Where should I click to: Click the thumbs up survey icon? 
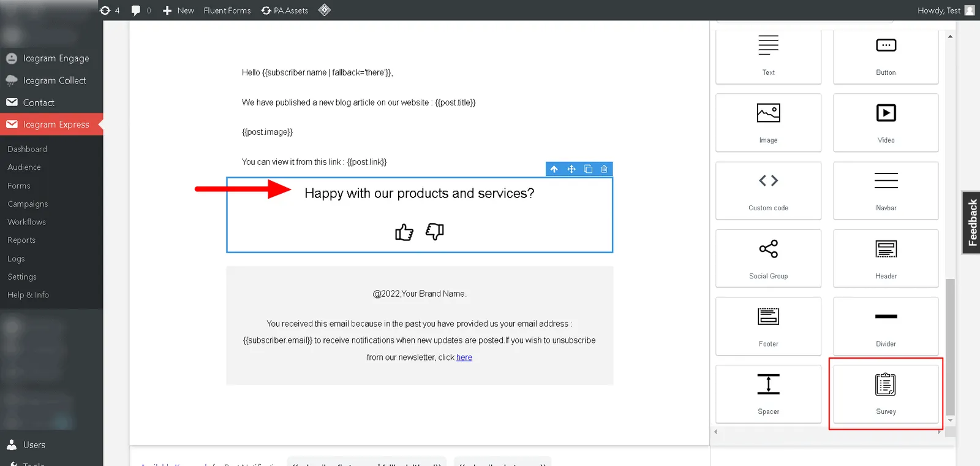pyautogui.click(x=404, y=232)
